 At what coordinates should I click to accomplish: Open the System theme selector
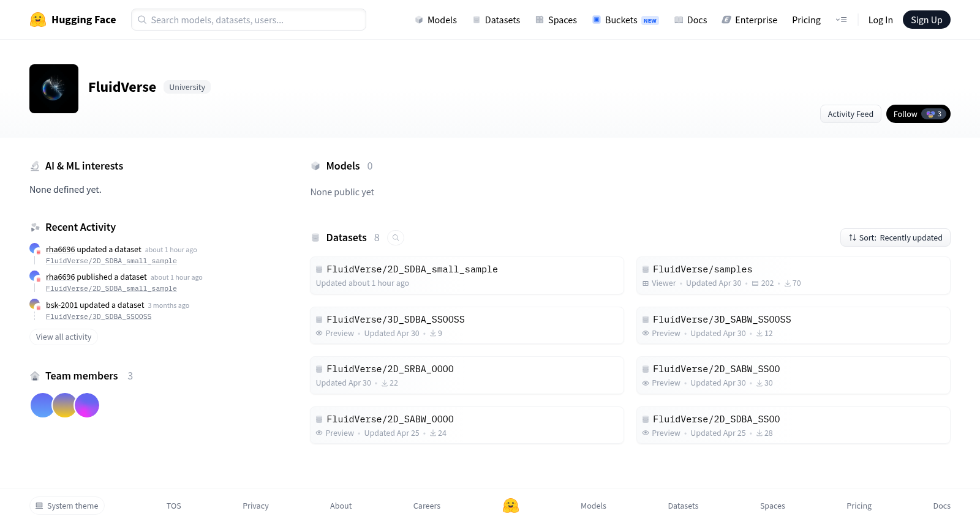click(67, 506)
